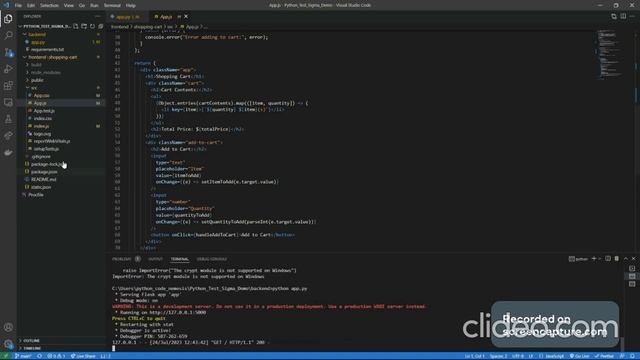Open the File menu
This screenshot has height=360, width=640.
click(18, 5)
